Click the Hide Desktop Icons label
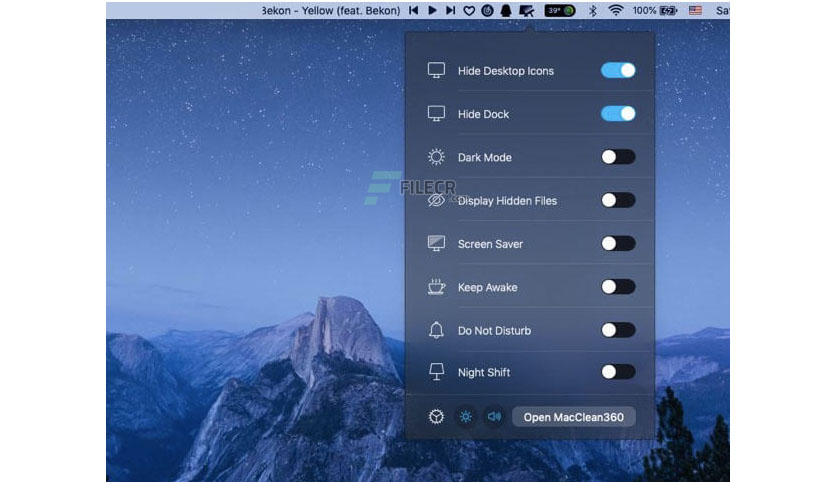 tap(505, 71)
